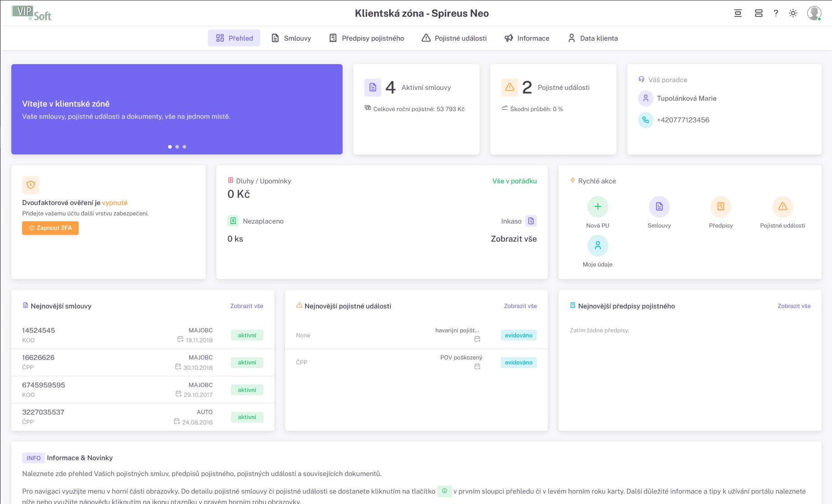Click the VIP Soft logo
The width and height of the screenshot is (832, 504).
(32, 13)
